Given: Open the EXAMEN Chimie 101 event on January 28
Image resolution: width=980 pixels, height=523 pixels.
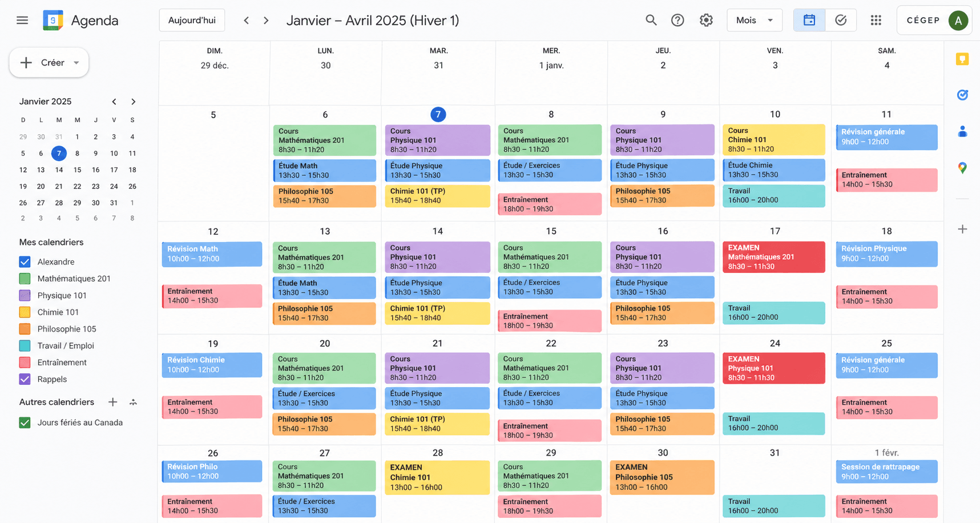Looking at the screenshot, I should (x=437, y=477).
